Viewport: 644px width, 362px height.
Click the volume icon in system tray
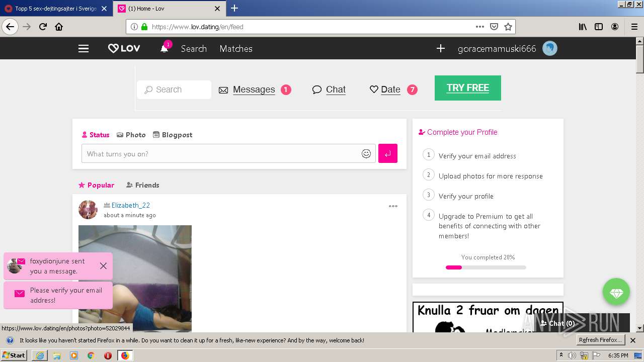coord(573,355)
